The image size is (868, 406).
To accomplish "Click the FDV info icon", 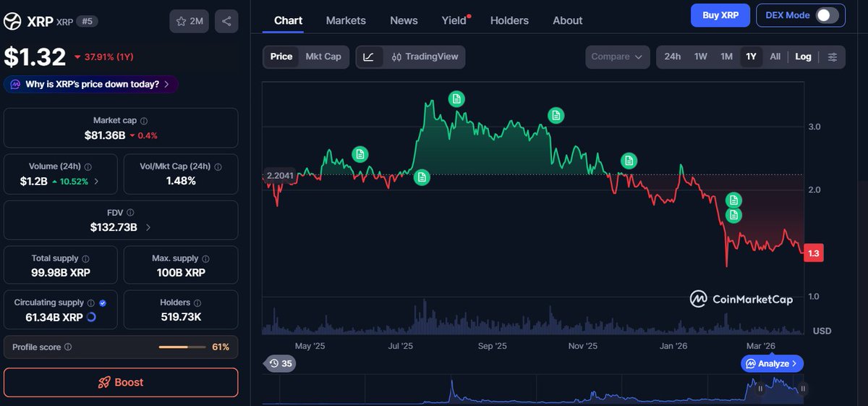I will (130, 213).
